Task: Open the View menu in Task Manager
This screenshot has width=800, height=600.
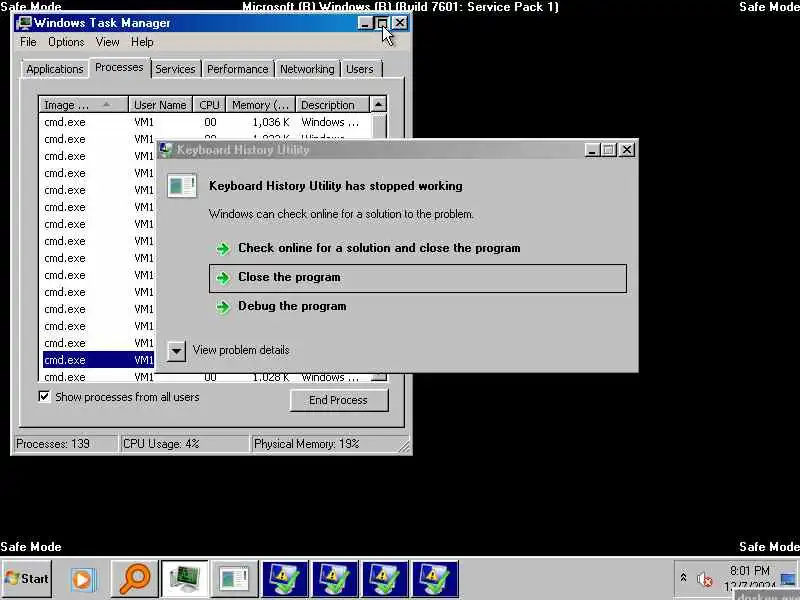Action: coord(107,42)
